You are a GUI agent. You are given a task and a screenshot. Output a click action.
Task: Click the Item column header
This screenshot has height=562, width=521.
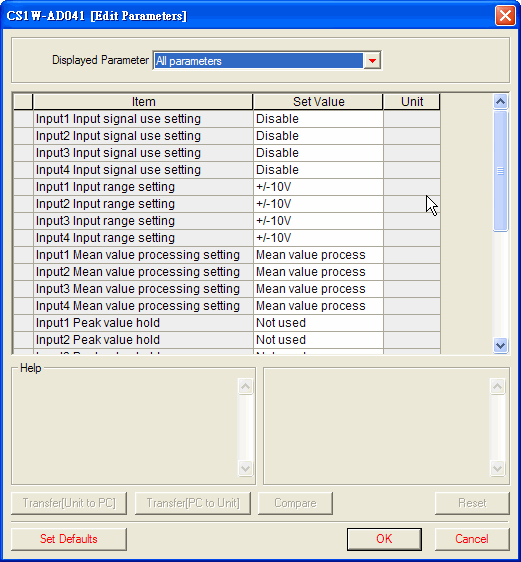pos(143,102)
